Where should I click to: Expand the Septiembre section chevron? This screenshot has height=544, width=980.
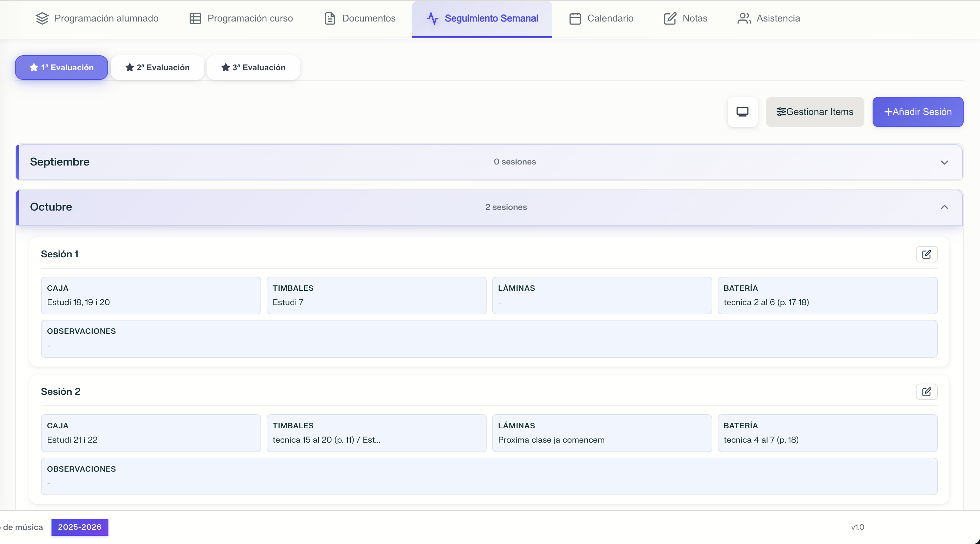pos(944,162)
